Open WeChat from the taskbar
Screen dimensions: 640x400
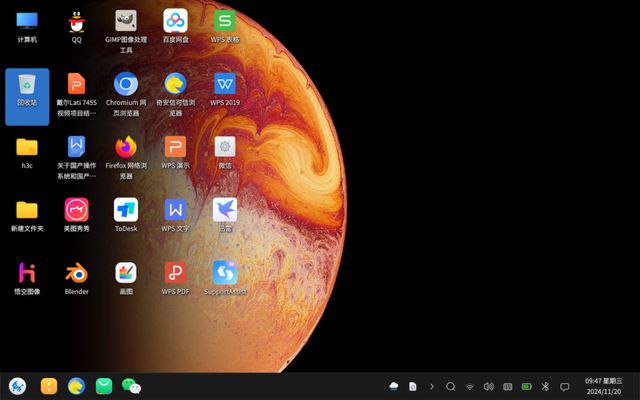[131, 386]
